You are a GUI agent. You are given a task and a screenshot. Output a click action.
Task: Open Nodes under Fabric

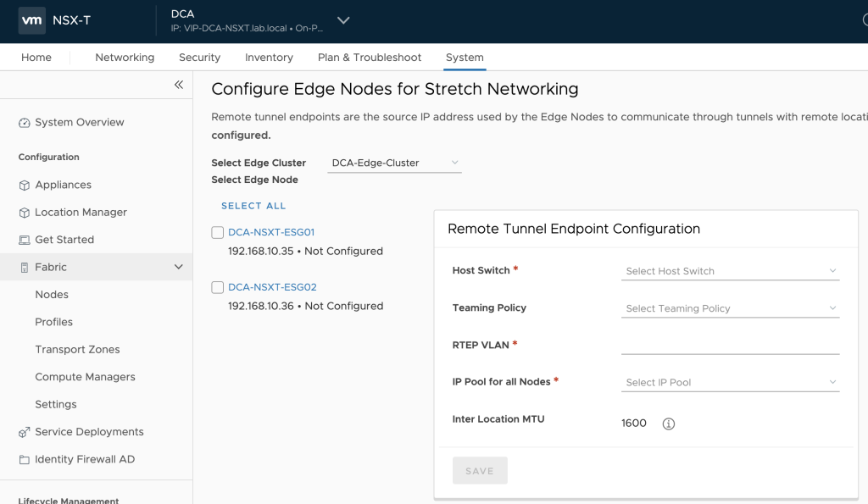tap(52, 295)
